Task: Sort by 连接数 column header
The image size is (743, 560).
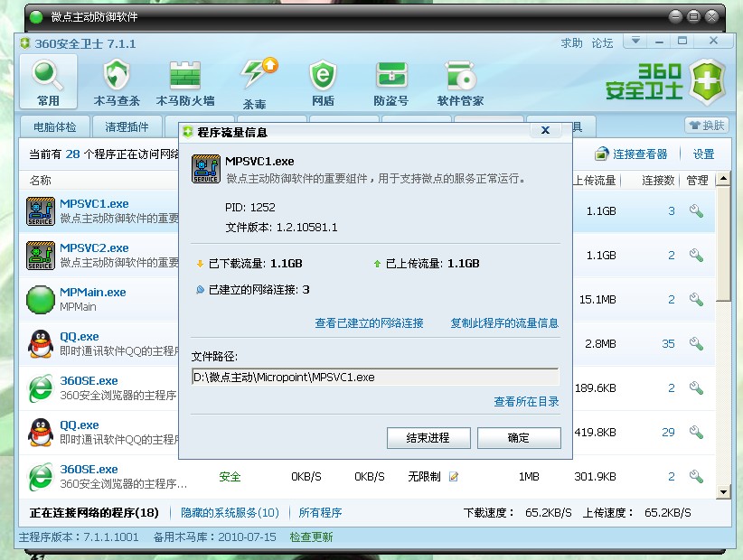Action: pos(658,181)
